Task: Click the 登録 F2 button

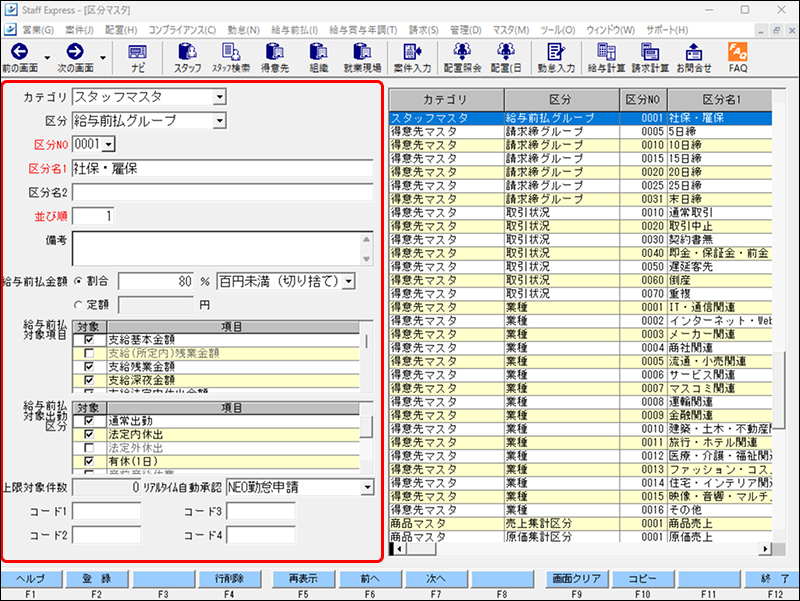Action: pyautogui.click(x=97, y=579)
